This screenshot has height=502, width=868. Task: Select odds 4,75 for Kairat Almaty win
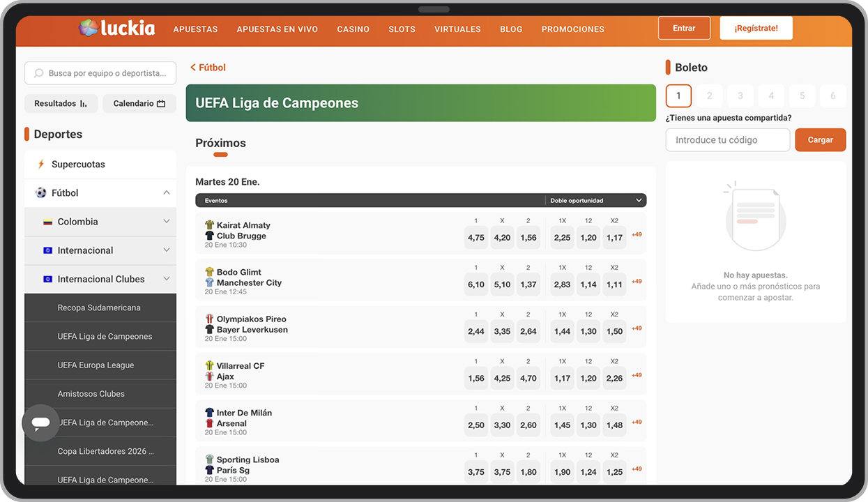click(x=476, y=238)
